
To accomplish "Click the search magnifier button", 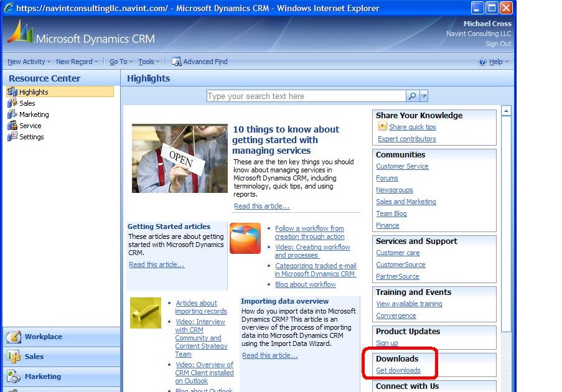I will (412, 96).
